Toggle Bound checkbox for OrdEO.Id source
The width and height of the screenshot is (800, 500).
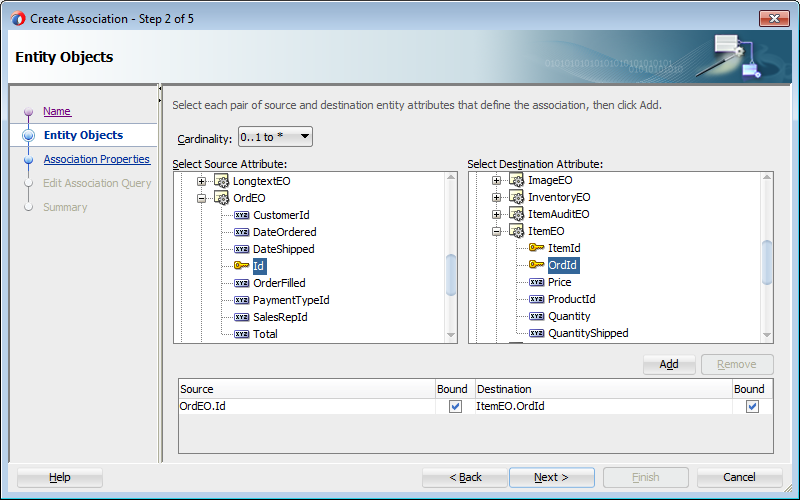(x=455, y=407)
